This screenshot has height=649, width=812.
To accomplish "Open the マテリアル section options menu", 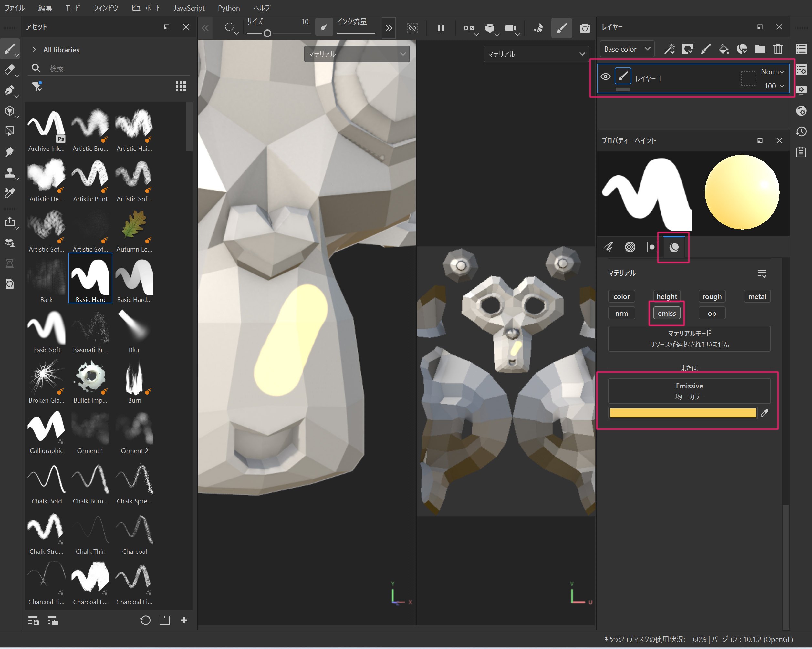I will pos(762,273).
